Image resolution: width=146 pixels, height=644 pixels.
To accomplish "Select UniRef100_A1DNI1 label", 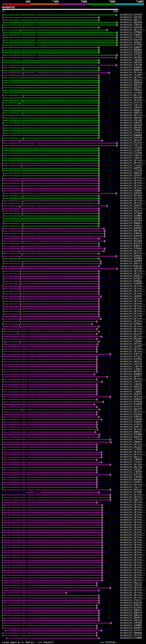I will [x=131, y=225].
